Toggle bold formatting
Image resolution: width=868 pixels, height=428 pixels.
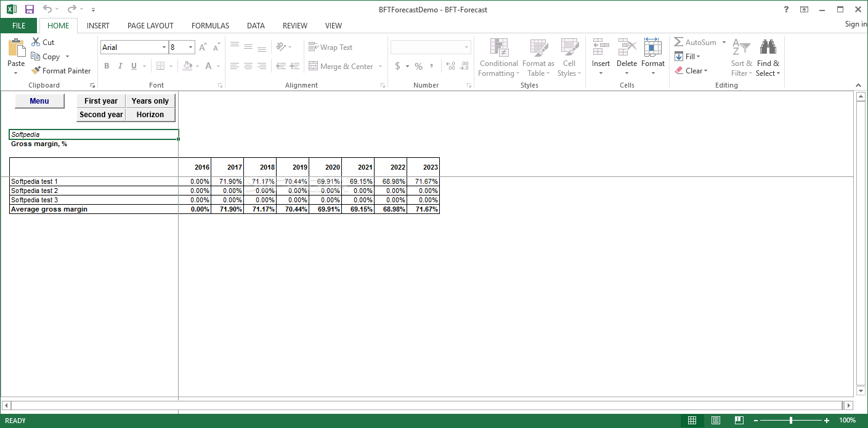click(x=107, y=66)
